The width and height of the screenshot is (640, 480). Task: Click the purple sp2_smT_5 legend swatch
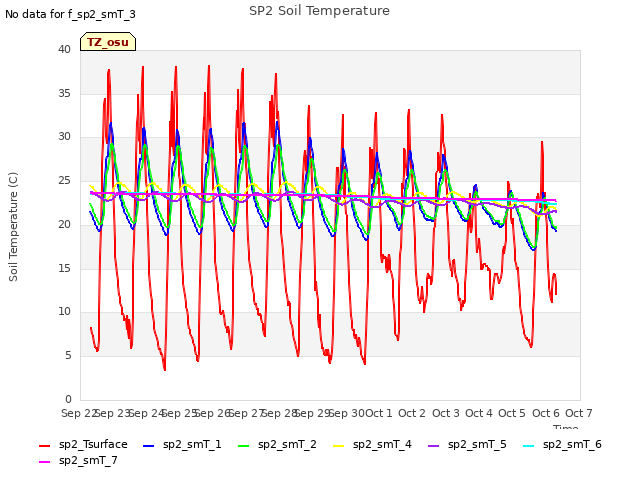point(433,446)
